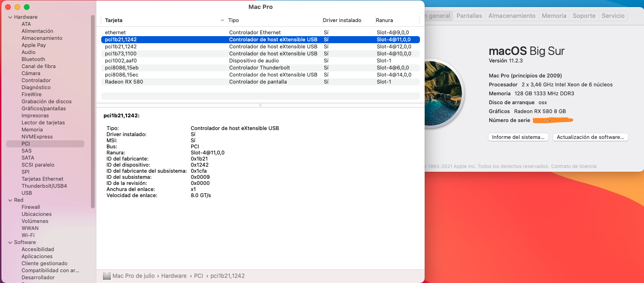Select PCI in the sidebar

pyautogui.click(x=45, y=144)
